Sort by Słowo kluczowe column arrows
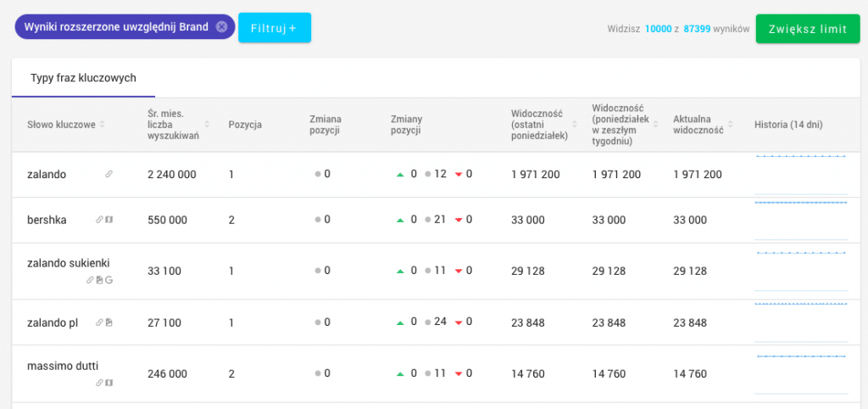 (102, 125)
